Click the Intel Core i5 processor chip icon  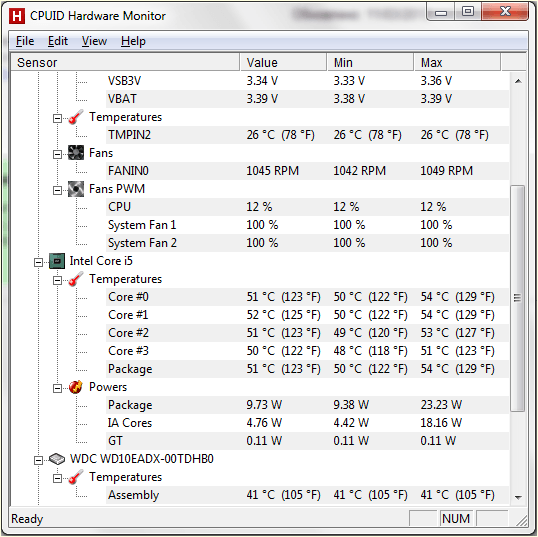click(x=57, y=261)
